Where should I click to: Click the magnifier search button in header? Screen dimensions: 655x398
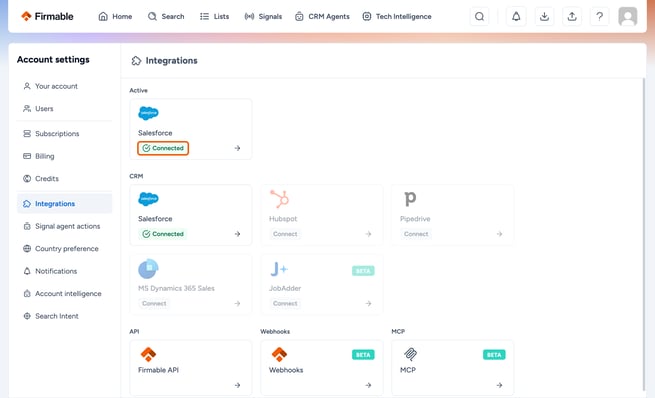click(480, 16)
